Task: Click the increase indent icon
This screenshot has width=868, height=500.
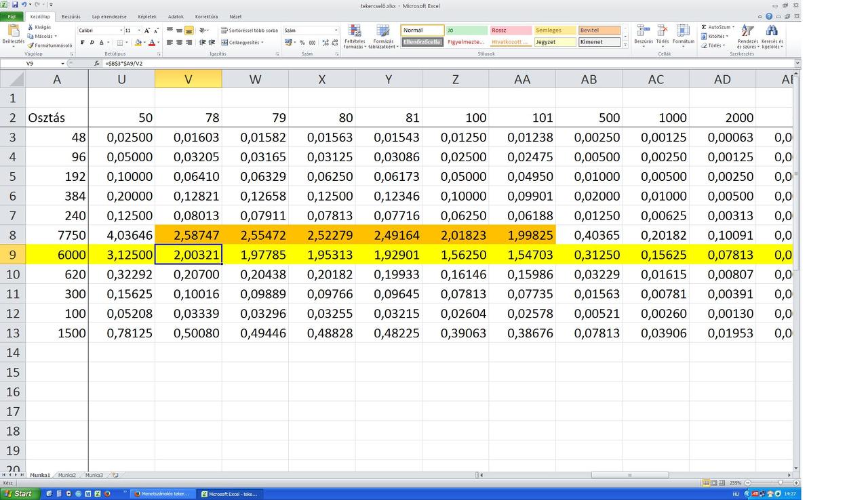Action: [212, 42]
